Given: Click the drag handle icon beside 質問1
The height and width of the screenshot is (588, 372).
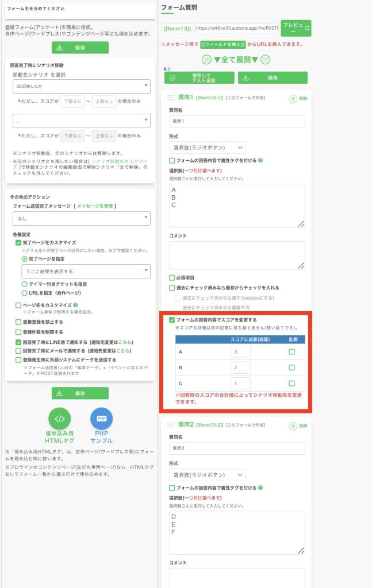Looking at the screenshot, I should [171, 98].
